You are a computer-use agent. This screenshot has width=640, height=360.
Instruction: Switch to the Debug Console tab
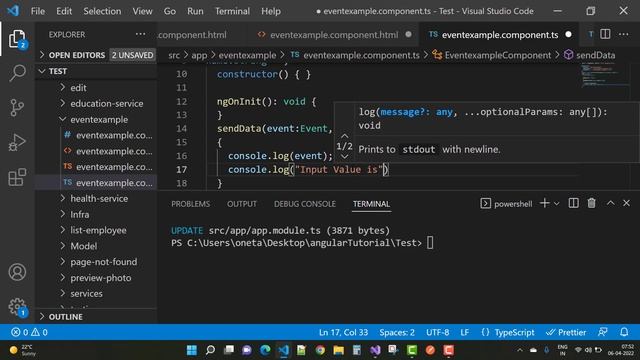pyautogui.click(x=305, y=204)
